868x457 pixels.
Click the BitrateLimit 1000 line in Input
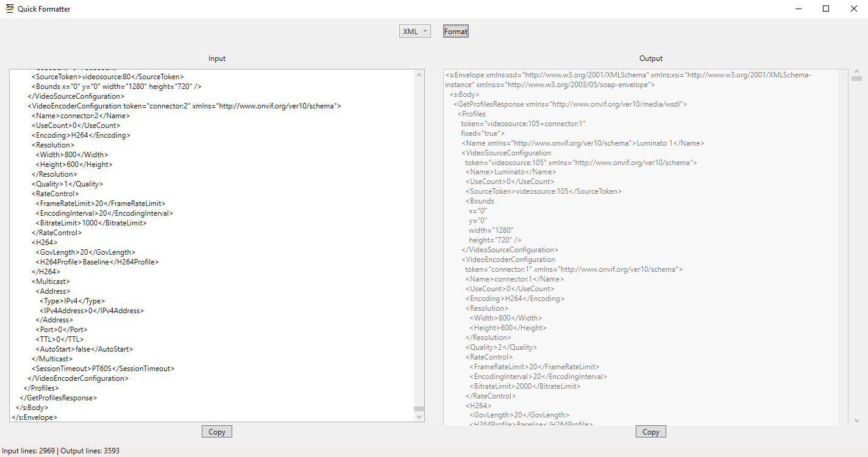[91, 223]
